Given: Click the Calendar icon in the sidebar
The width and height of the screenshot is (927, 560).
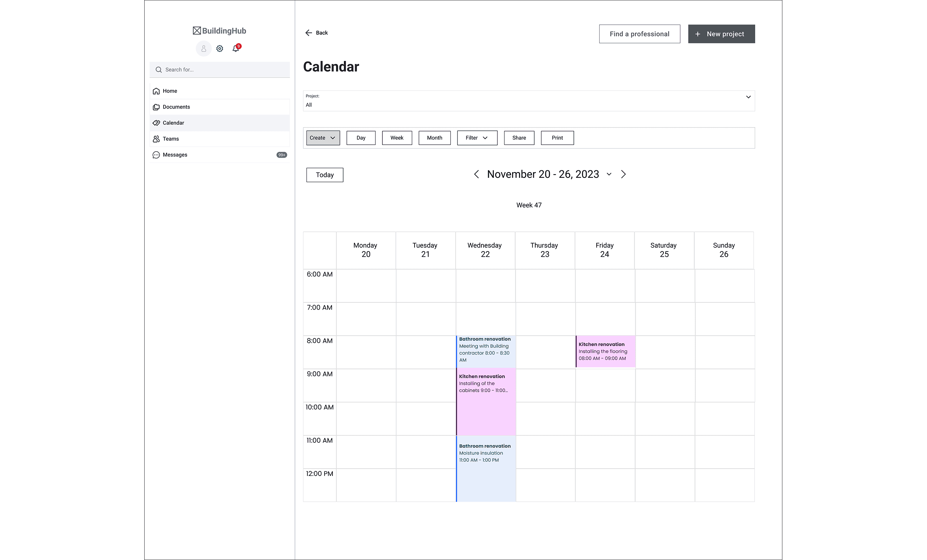Looking at the screenshot, I should click(x=156, y=123).
